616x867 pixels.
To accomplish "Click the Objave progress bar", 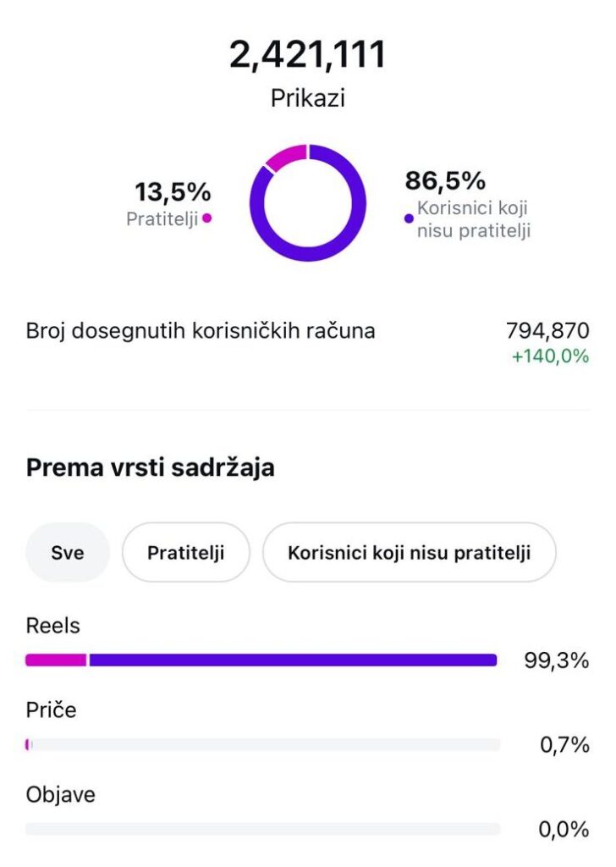I will (x=262, y=830).
